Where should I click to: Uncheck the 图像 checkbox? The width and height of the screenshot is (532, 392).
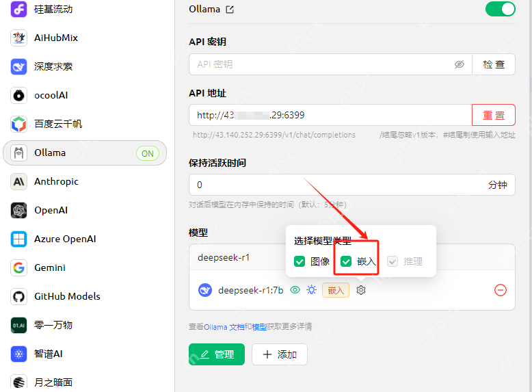click(x=300, y=261)
